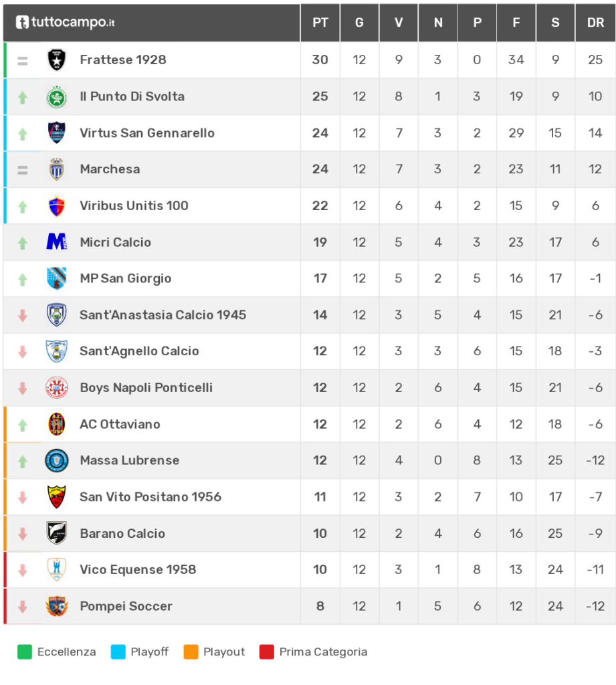The image size is (616, 685).
Task: Click the F goals-scored column header
Action: (516, 23)
